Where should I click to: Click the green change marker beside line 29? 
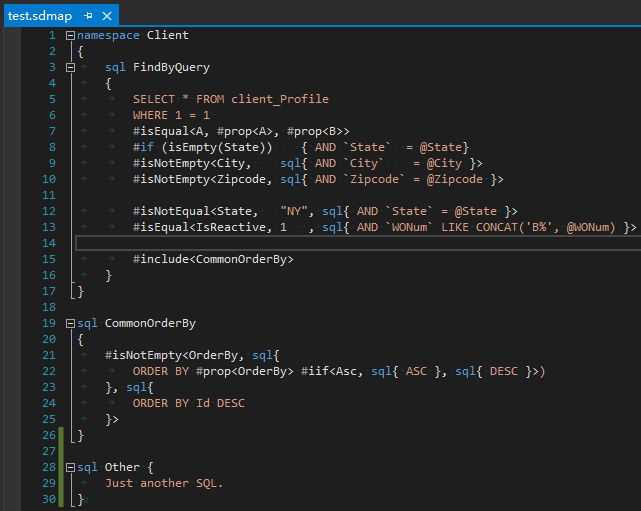[62, 484]
